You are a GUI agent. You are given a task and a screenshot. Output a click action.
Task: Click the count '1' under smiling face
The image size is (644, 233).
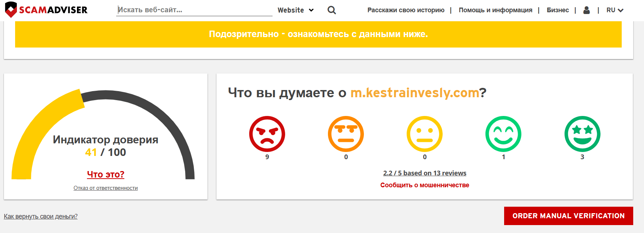tap(503, 157)
